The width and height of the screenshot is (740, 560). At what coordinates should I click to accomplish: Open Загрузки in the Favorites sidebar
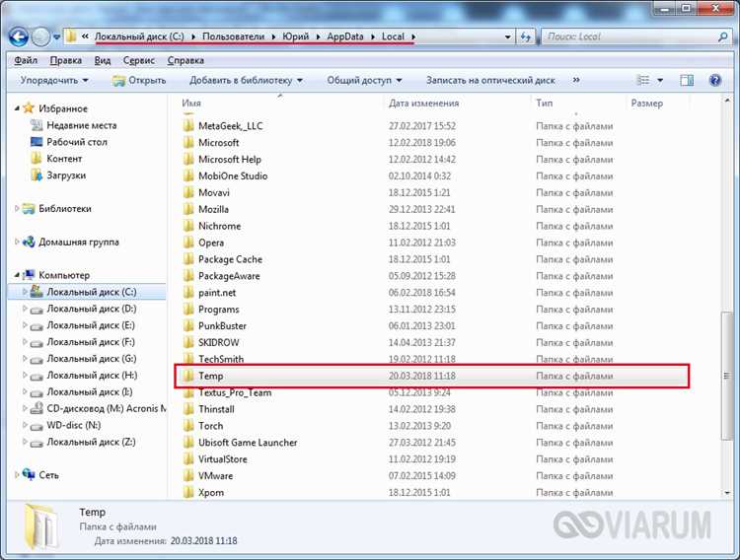tap(66, 175)
